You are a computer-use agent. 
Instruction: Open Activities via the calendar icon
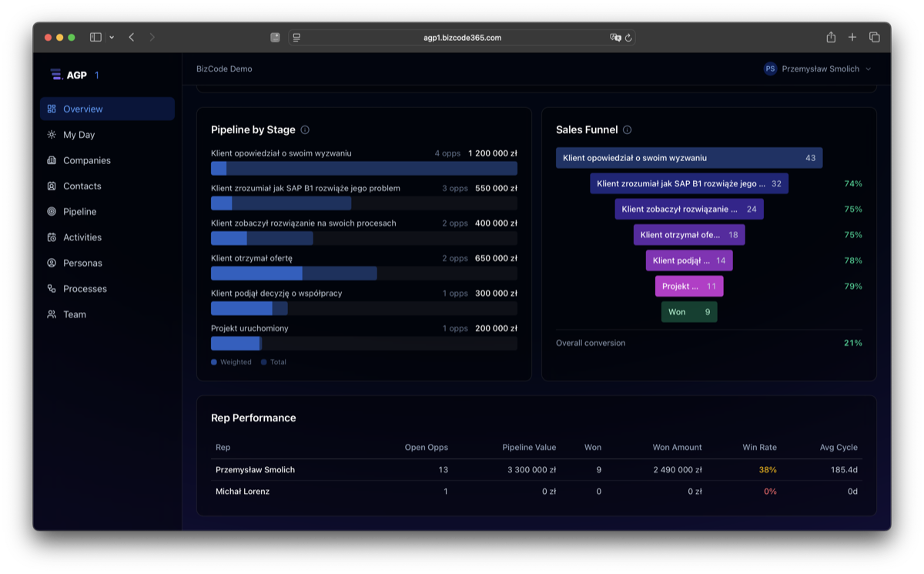(51, 237)
